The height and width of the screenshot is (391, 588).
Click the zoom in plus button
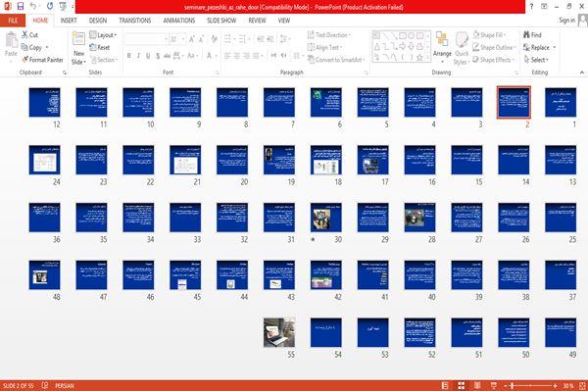[x=555, y=385]
